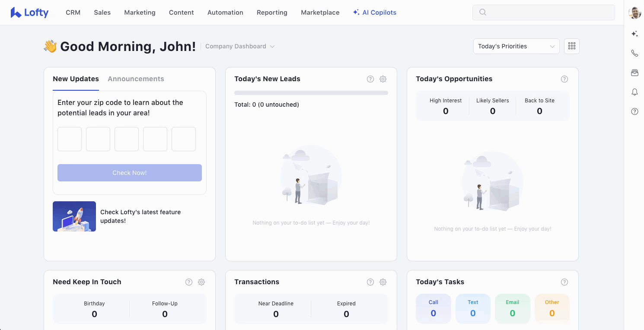Image resolution: width=644 pixels, height=330 pixels.
Task: Open the dashboard grid layout icon
Action: point(571,46)
